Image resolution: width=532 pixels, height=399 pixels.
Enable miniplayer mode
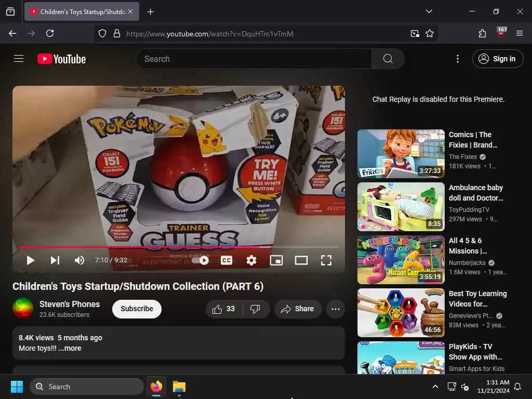coord(276,260)
